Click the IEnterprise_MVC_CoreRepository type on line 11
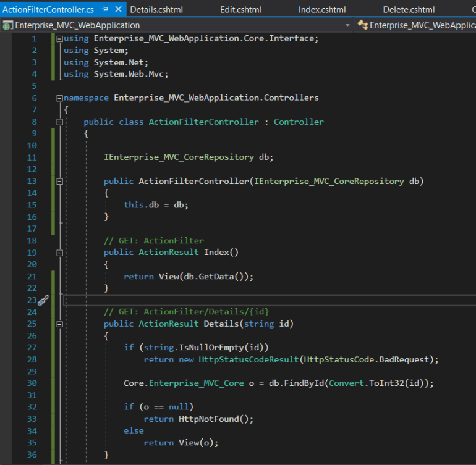 click(179, 157)
